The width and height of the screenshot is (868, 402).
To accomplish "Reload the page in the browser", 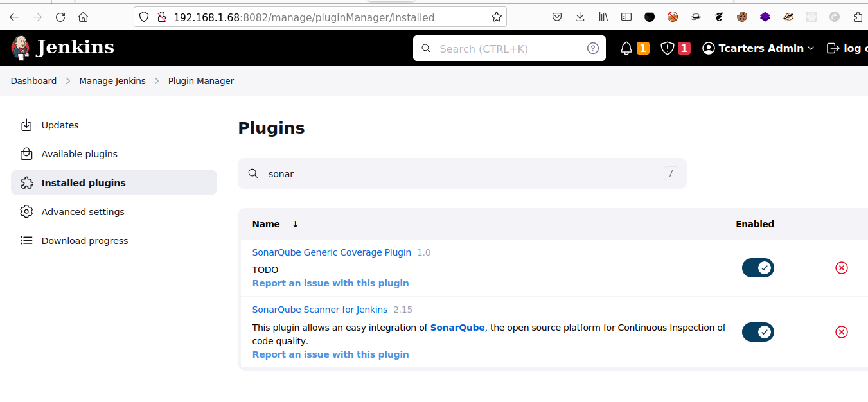I will click(60, 17).
